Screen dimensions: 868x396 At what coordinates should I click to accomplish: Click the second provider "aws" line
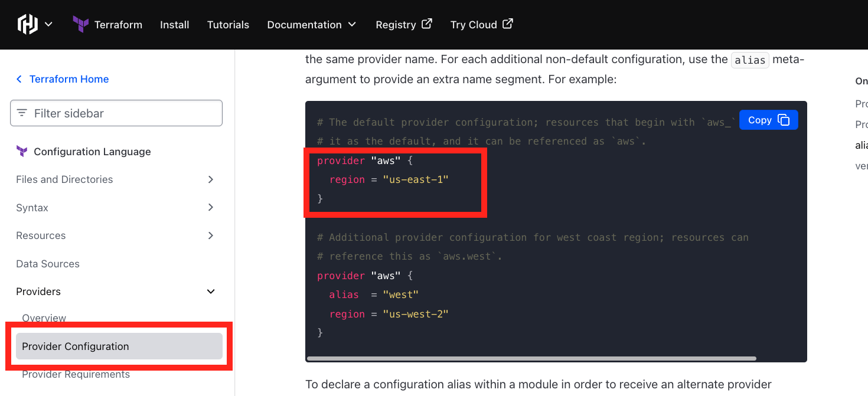pyautogui.click(x=364, y=276)
